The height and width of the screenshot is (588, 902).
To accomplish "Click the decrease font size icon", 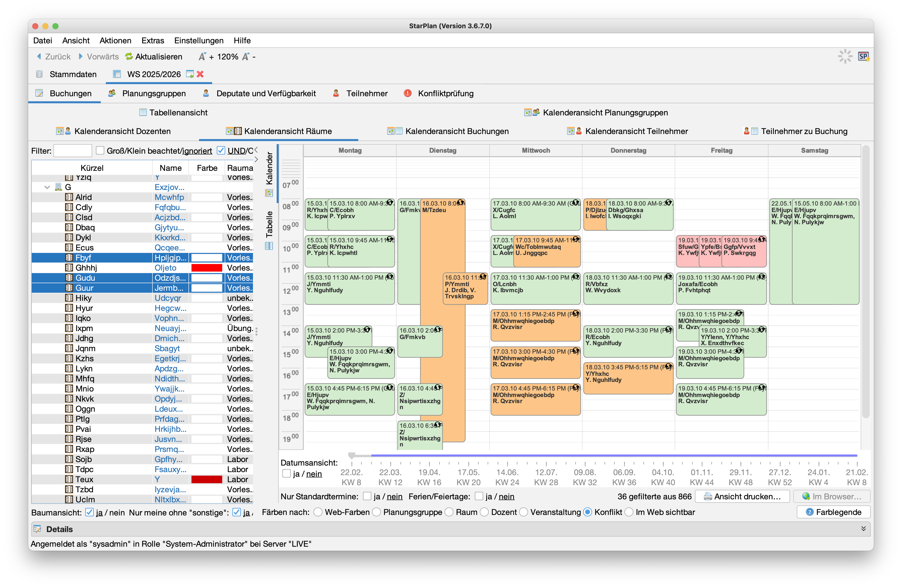I will pyautogui.click(x=246, y=56).
